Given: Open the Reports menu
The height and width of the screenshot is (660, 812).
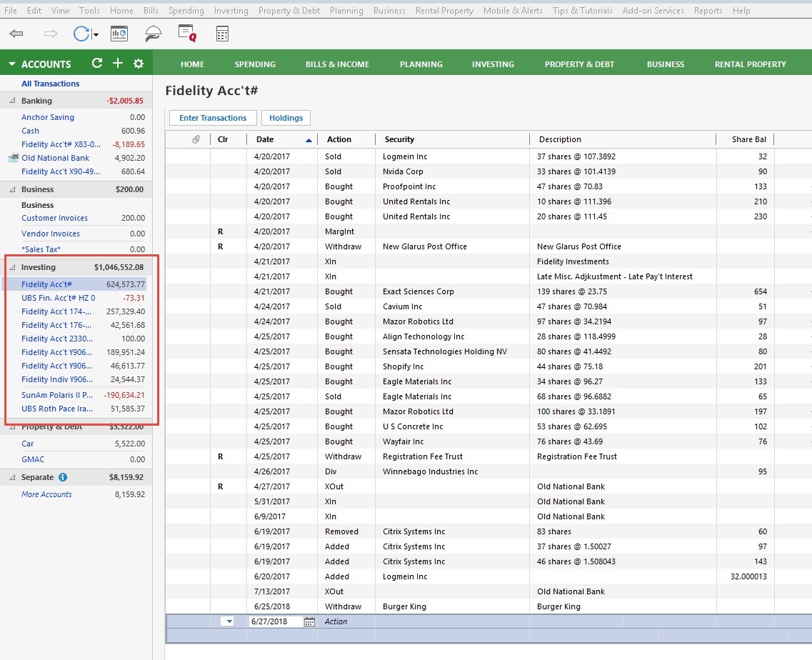Looking at the screenshot, I should [708, 11].
